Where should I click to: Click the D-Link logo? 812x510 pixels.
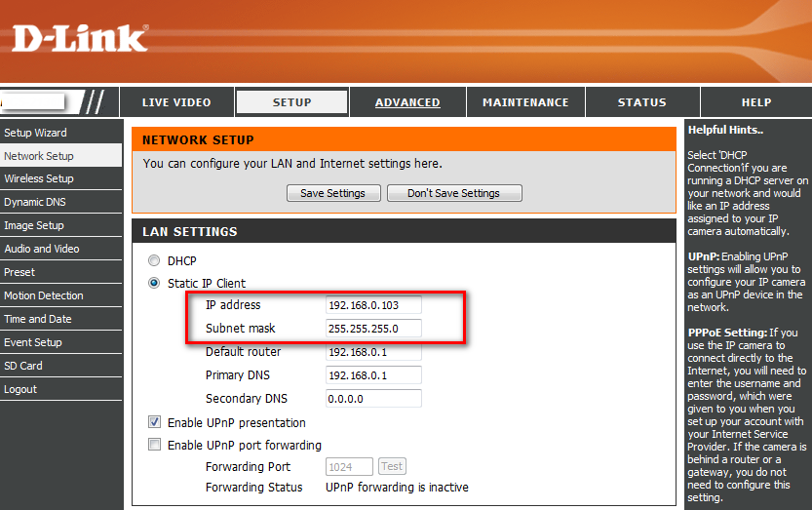80,38
